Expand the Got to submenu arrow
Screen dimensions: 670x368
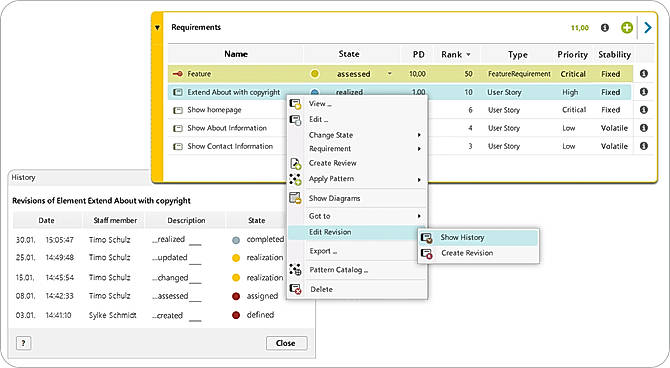[x=419, y=216]
